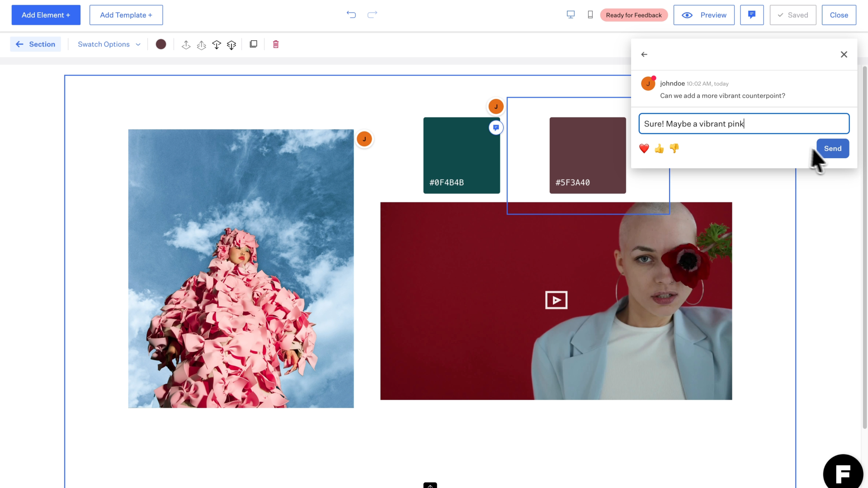
Task: React with the thumbs up emoji
Action: coord(659,148)
